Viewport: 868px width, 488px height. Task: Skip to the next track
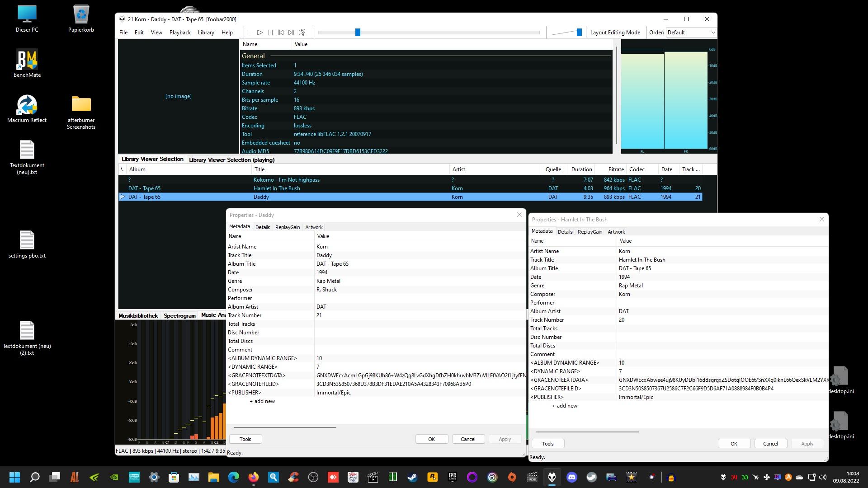[291, 33]
